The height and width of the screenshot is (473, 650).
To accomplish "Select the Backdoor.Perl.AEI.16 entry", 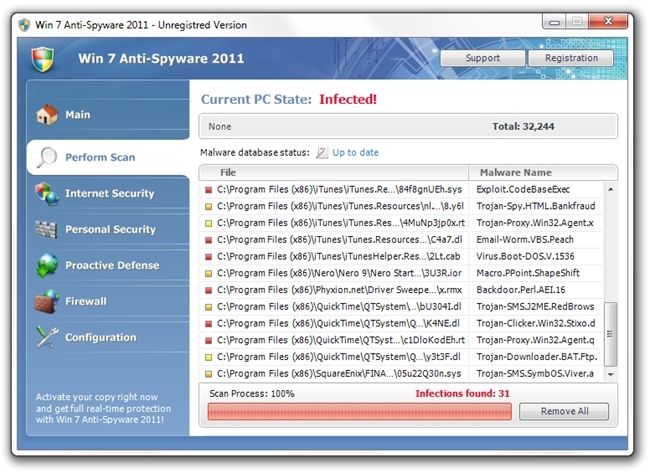I will (521, 290).
